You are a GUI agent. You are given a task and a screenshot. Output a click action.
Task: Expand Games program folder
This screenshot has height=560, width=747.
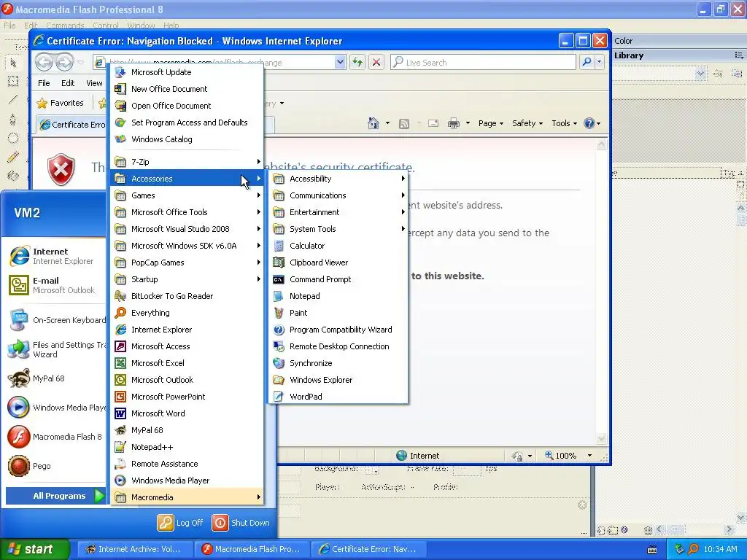187,195
